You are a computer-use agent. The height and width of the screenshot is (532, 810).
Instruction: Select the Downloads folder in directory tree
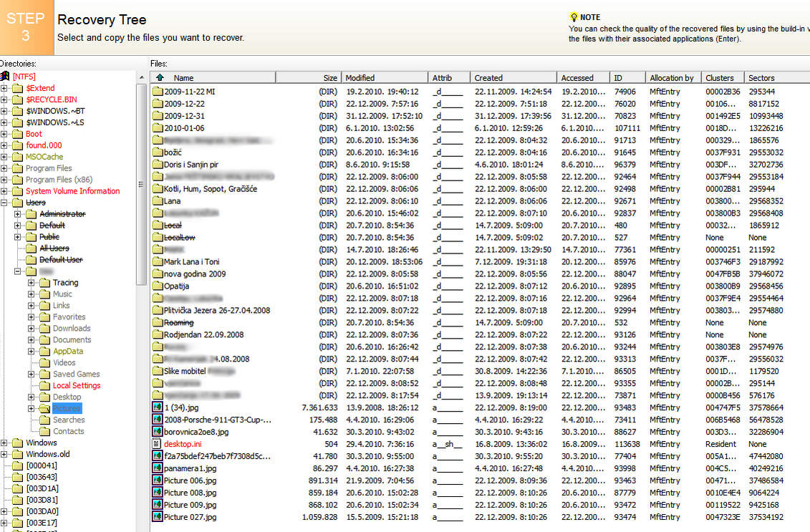[71, 329]
